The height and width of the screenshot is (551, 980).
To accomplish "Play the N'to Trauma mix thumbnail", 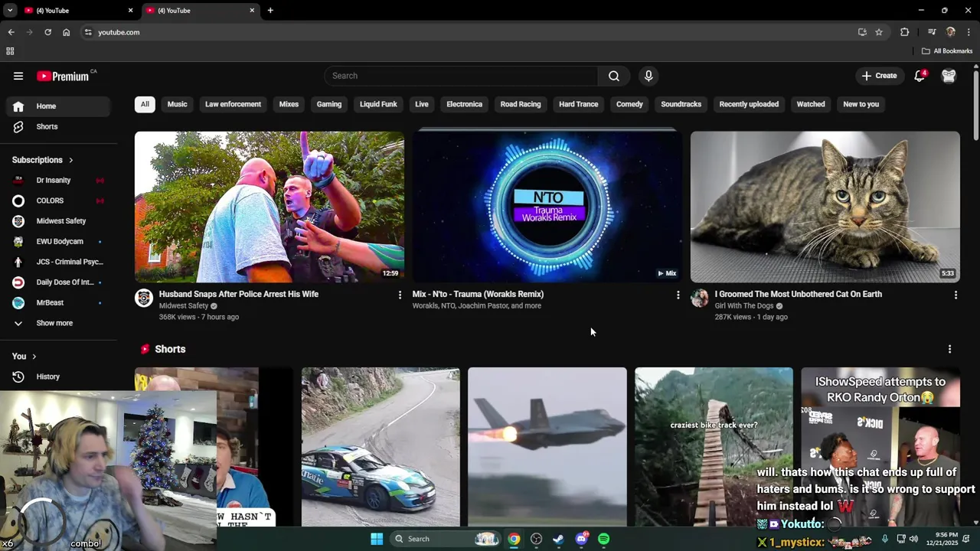I will 547,207.
